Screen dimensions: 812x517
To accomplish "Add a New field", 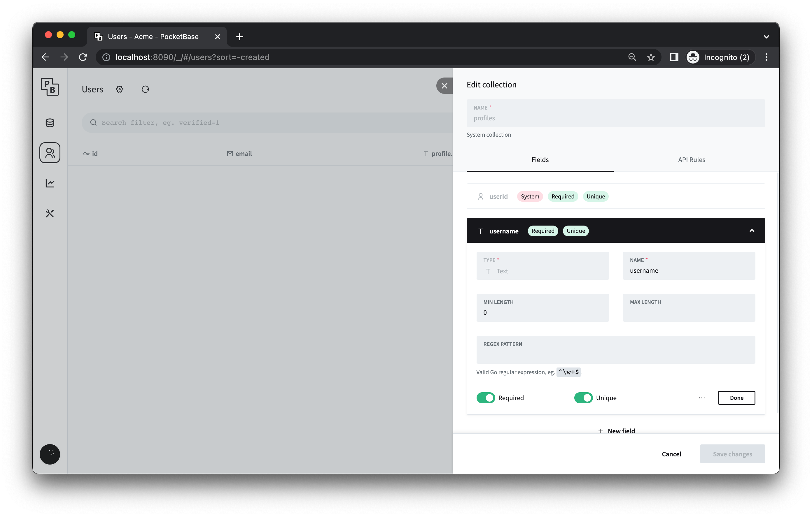I will point(616,431).
